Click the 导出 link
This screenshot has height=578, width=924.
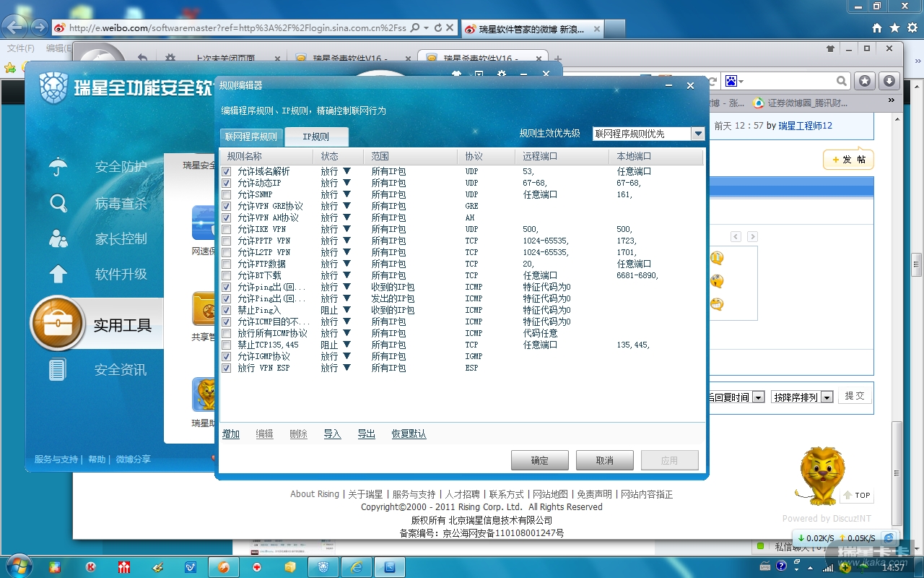point(367,434)
